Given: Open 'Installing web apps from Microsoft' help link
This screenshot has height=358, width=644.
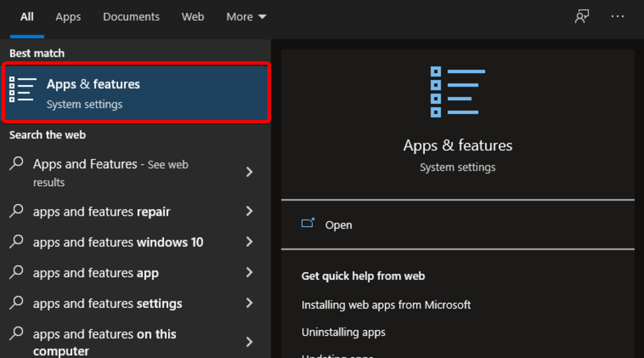Looking at the screenshot, I should pos(386,305).
